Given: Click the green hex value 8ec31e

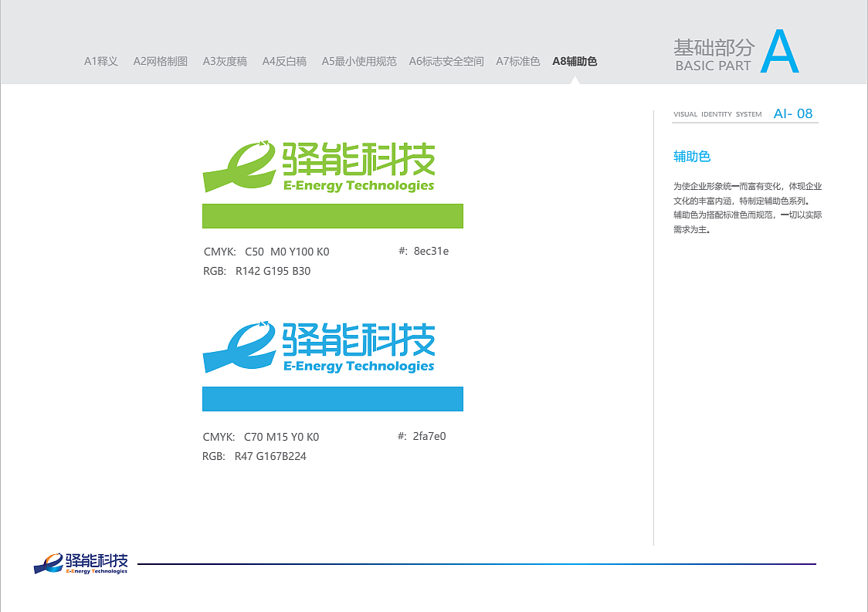Looking at the screenshot, I should tap(431, 252).
